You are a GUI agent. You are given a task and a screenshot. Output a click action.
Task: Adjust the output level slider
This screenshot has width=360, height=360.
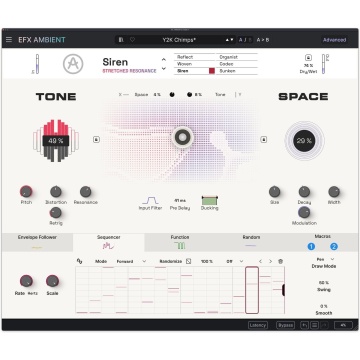[323, 64]
